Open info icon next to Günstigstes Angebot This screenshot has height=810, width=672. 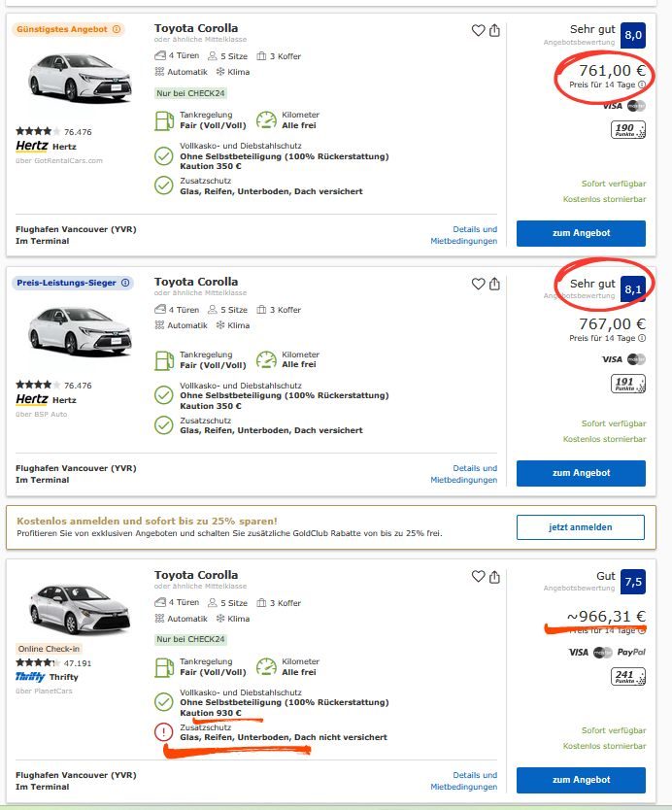[117, 29]
